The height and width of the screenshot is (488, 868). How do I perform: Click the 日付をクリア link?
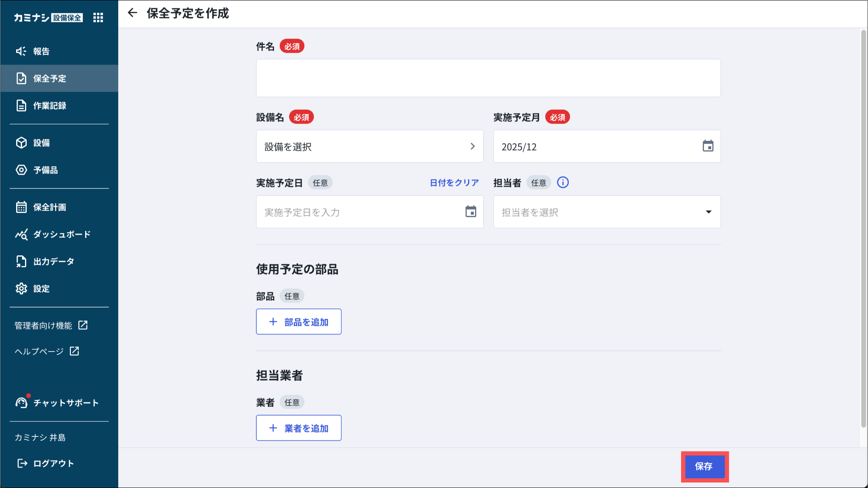point(454,183)
